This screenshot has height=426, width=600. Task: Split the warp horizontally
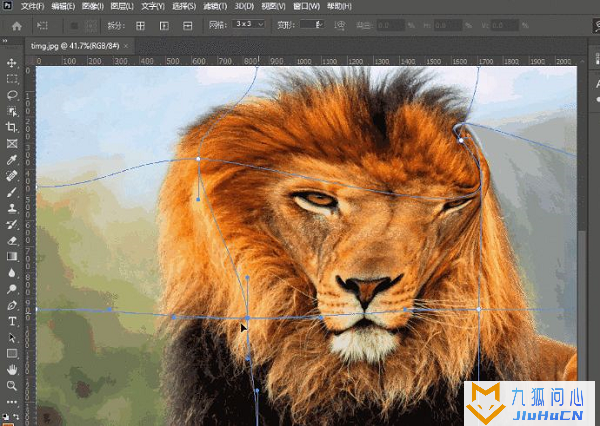pos(188,26)
